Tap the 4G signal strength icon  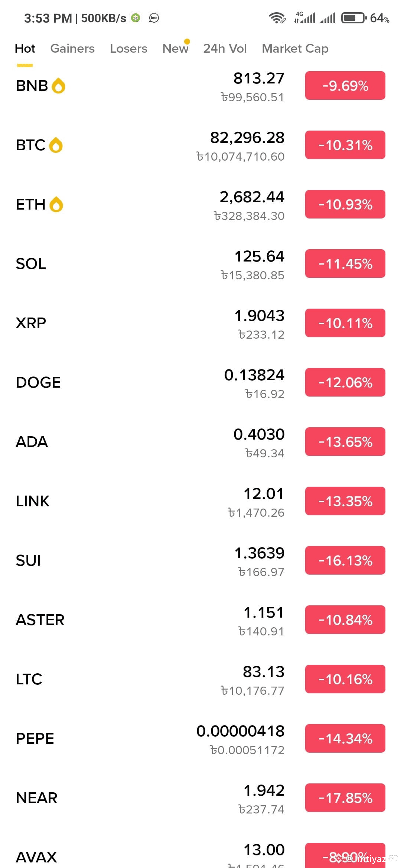pyautogui.click(x=305, y=17)
